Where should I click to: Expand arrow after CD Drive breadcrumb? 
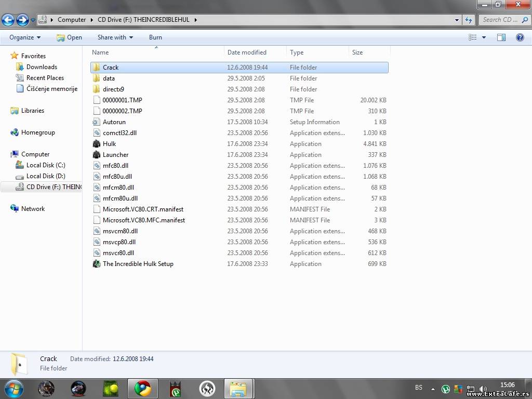tap(195, 20)
